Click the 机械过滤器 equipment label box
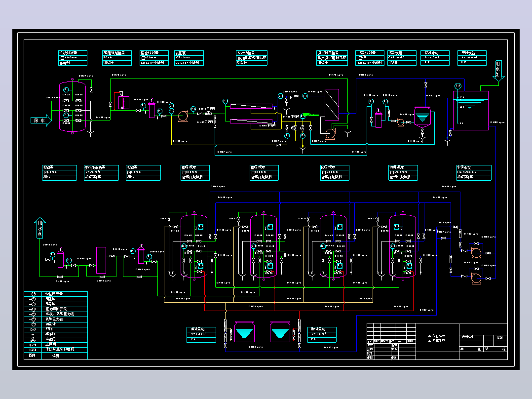This screenshot has width=532, height=399. coord(73,58)
